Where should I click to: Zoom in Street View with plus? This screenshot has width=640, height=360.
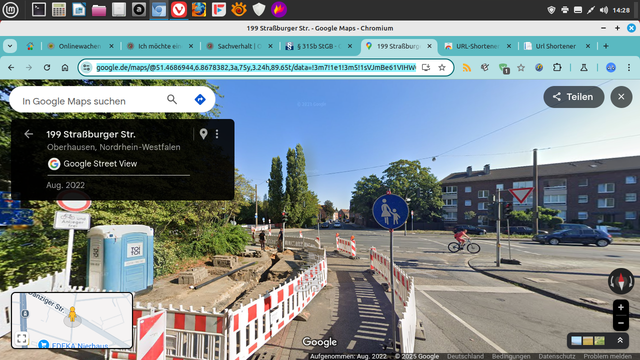(621, 307)
